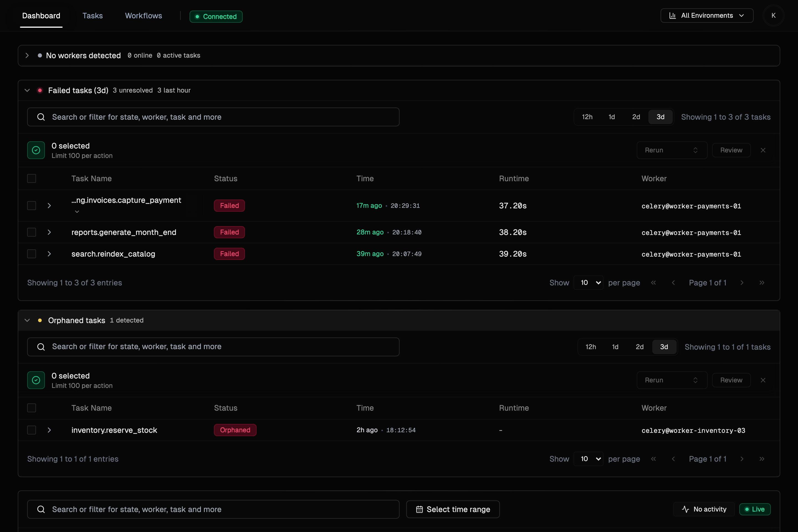Focus the Failed tasks search field

[213, 117]
